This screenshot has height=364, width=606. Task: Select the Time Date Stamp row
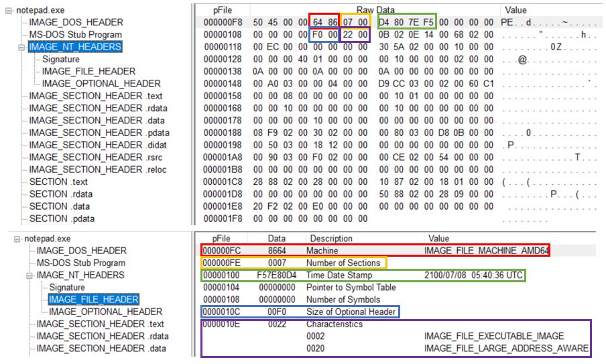click(396, 276)
